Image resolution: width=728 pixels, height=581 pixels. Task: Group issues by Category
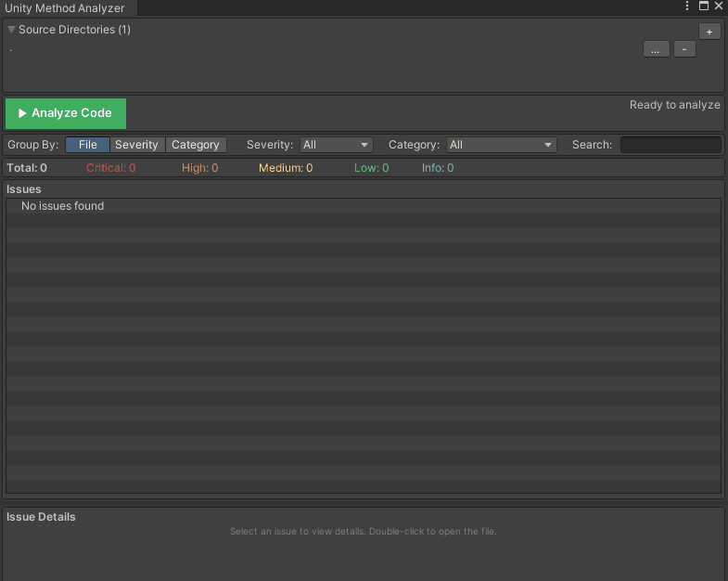pyautogui.click(x=196, y=145)
